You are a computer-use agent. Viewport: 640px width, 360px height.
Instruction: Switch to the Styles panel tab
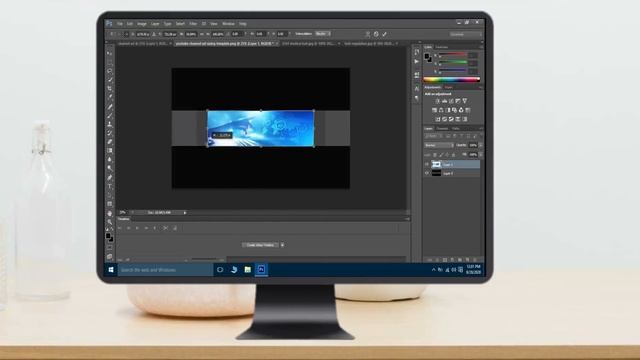coord(449,87)
